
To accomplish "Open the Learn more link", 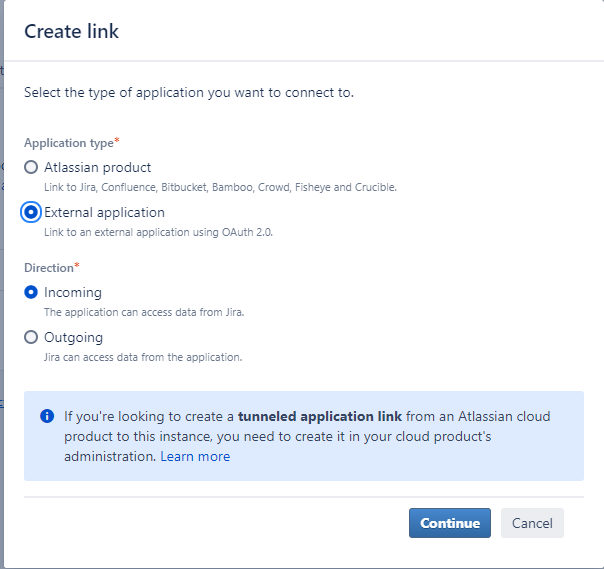I will click(195, 456).
